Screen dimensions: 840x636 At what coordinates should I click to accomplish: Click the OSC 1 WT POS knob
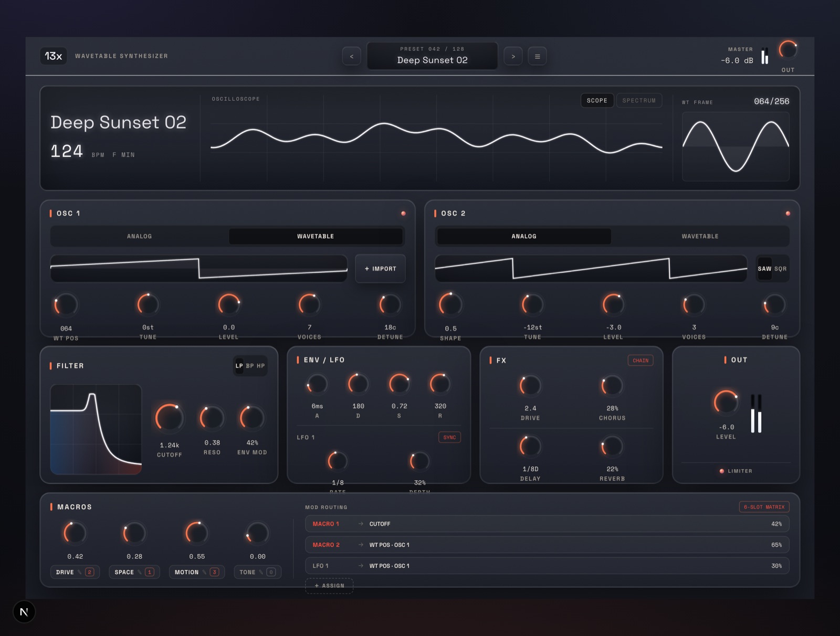click(66, 305)
